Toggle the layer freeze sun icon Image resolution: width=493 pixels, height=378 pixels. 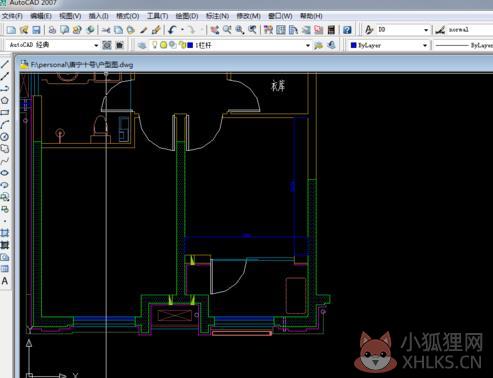point(163,45)
